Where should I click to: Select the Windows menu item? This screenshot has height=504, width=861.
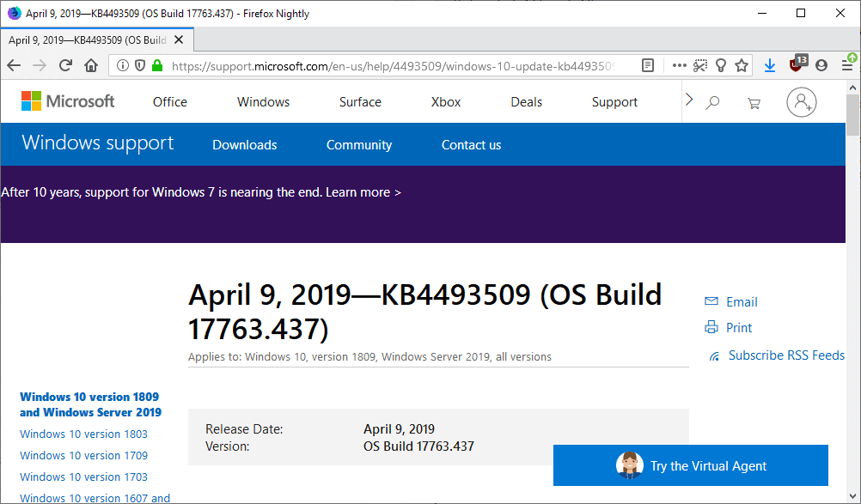(262, 101)
